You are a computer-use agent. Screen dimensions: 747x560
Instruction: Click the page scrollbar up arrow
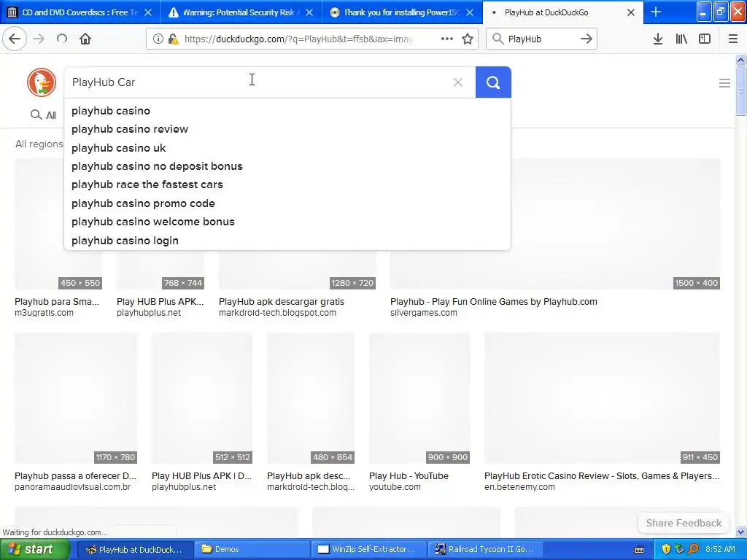[740, 60]
